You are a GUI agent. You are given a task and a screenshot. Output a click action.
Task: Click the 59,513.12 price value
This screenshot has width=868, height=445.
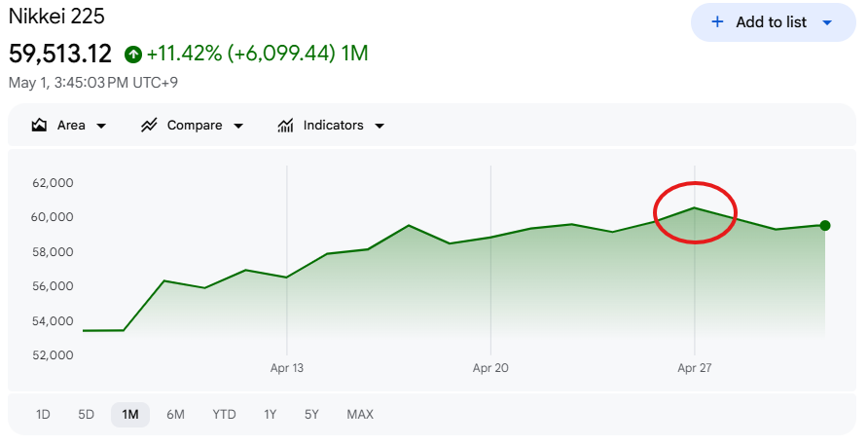pyautogui.click(x=60, y=54)
